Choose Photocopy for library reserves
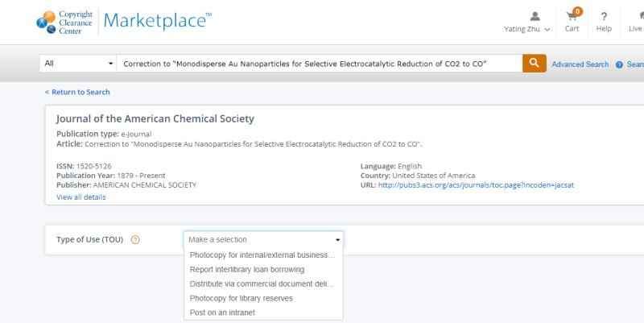Image resolution: width=644 pixels, height=323 pixels. 242,298
